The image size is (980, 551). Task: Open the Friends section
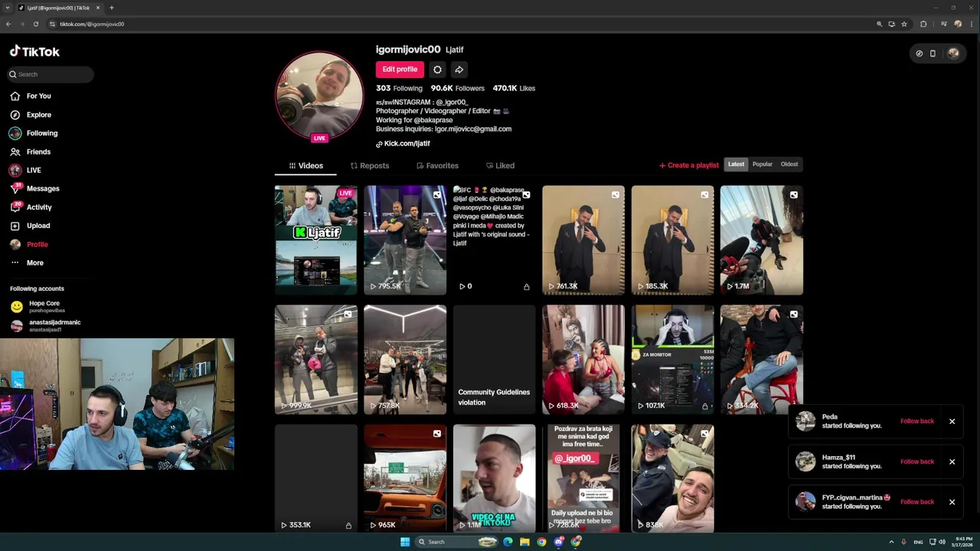[x=38, y=152]
